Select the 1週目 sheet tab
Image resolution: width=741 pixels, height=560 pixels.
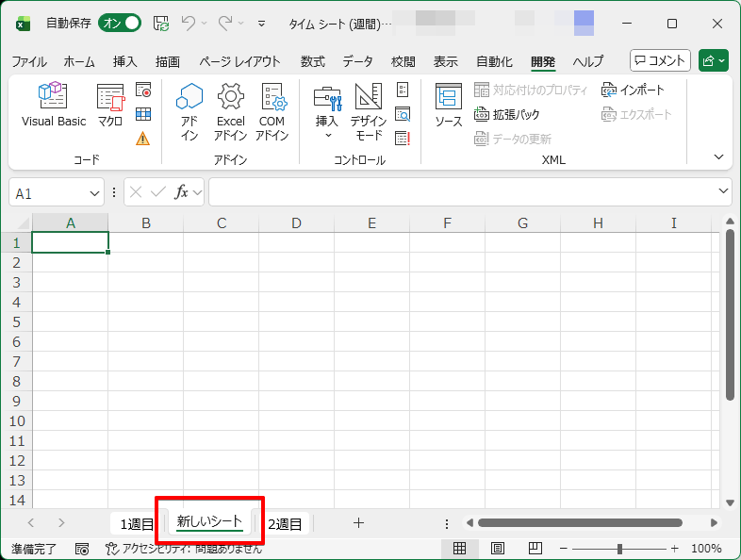(137, 523)
